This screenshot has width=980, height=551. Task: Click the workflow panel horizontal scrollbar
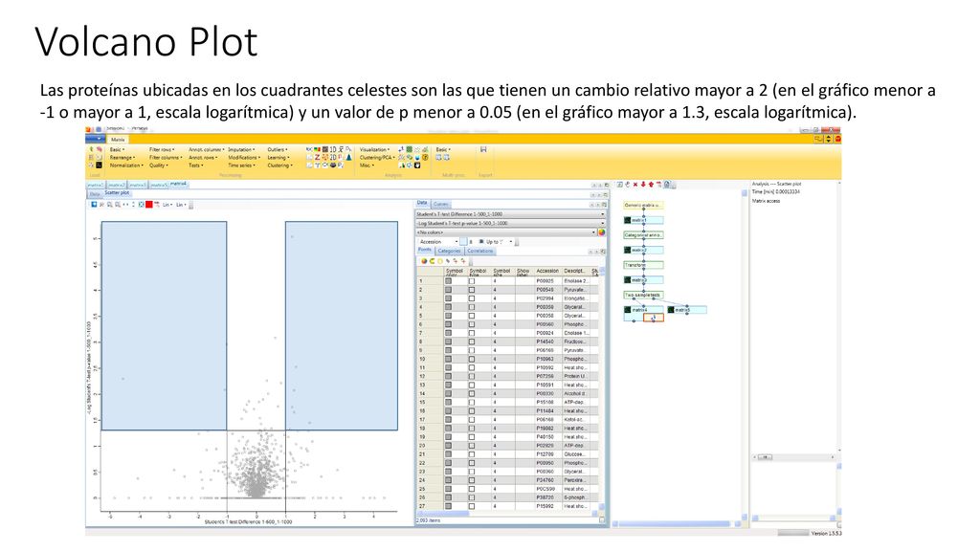click(x=678, y=524)
